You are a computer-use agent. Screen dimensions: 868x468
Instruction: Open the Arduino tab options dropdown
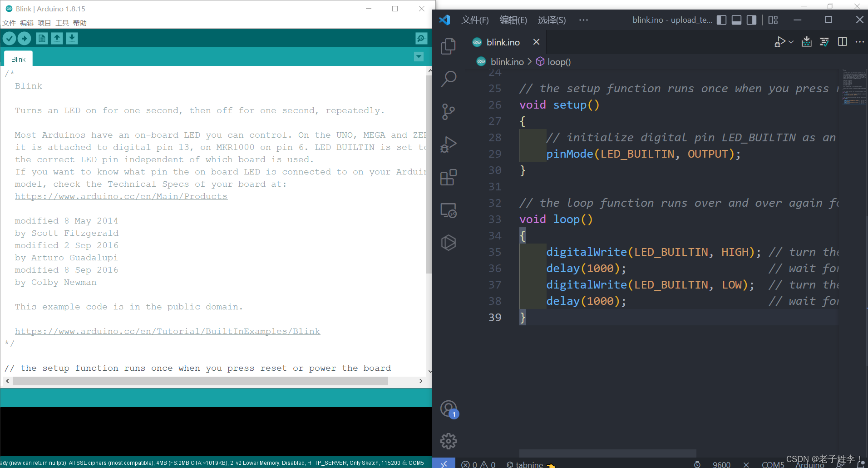click(419, 57)
